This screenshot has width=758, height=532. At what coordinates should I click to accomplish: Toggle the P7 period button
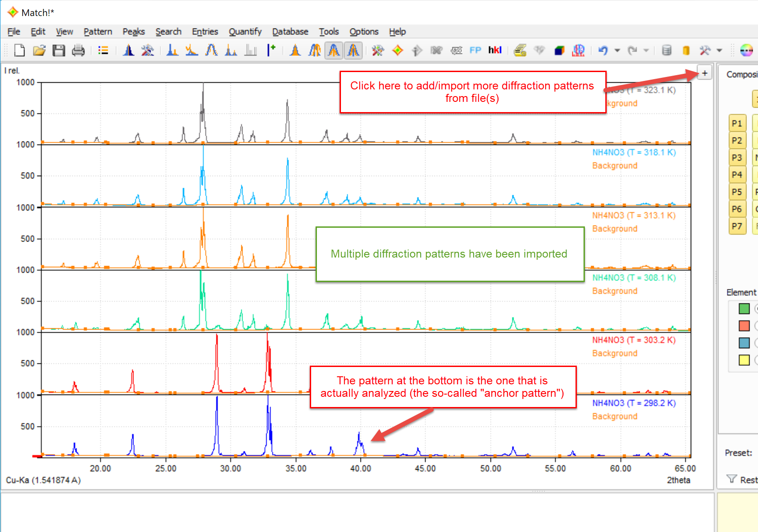click(x=737, y=226)
